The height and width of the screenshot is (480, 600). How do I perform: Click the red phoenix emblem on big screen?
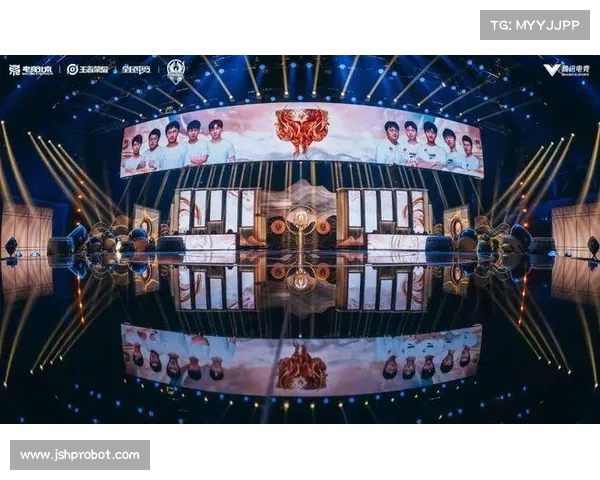(302, 130)
